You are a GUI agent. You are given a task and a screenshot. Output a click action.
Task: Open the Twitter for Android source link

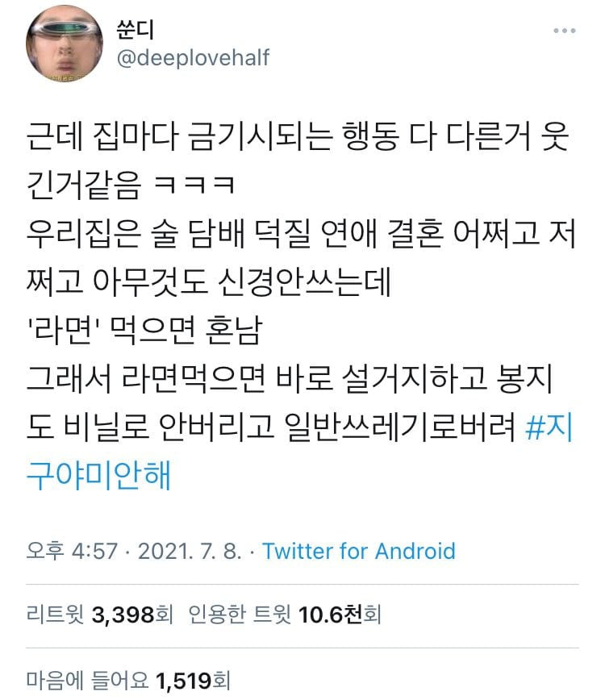tap(358, 551)
